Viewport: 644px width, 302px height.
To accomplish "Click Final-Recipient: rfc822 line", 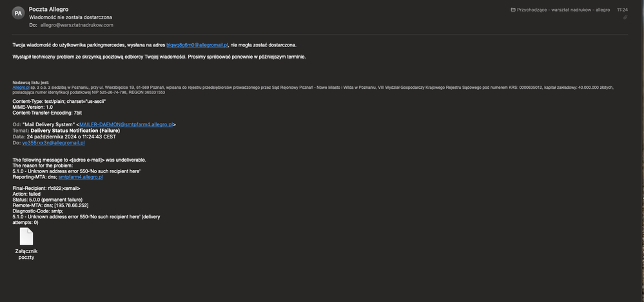I will [46, 188].
